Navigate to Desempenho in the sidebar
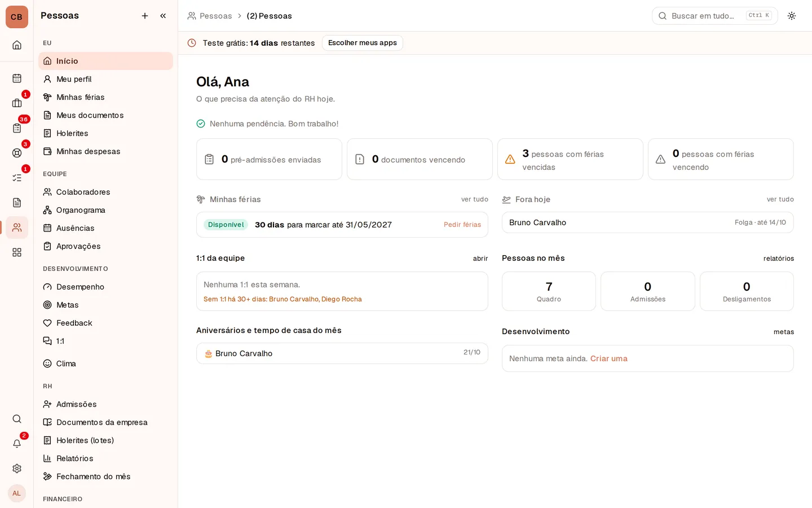812x508 pixels. (106, 287)
